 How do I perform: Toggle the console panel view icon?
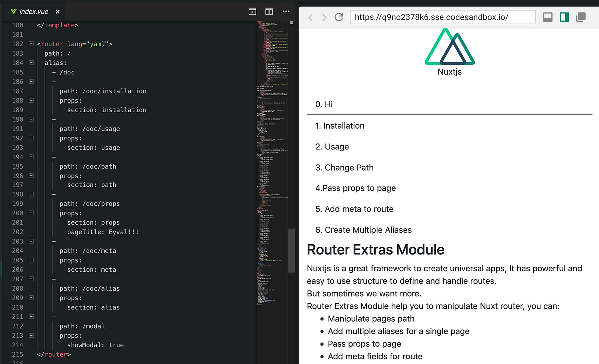(548, 16)
